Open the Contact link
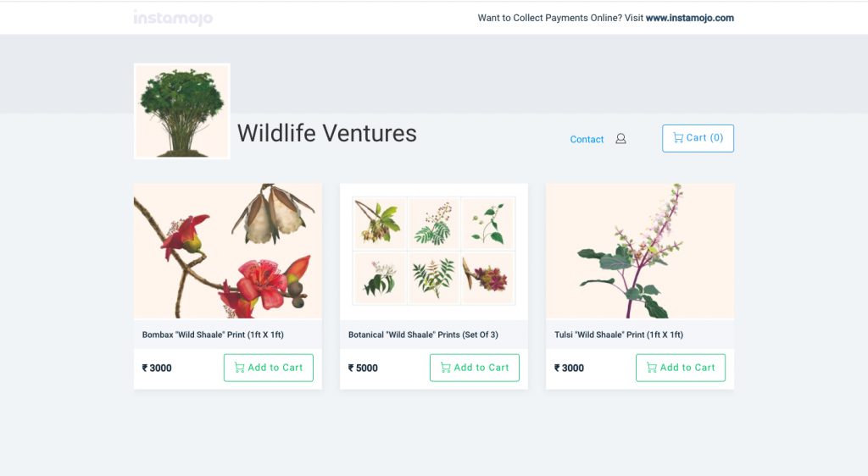The height and width of the screenshot is (476, 868). pyautogui.click(x=587, y=139)
